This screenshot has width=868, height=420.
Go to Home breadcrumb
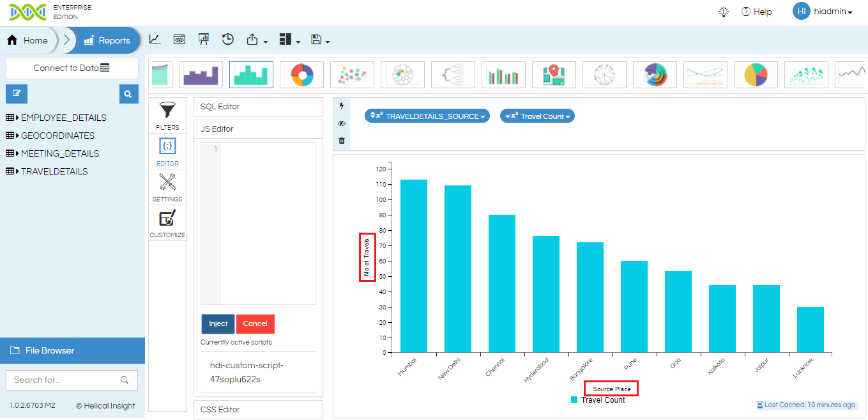coord(27,40)
